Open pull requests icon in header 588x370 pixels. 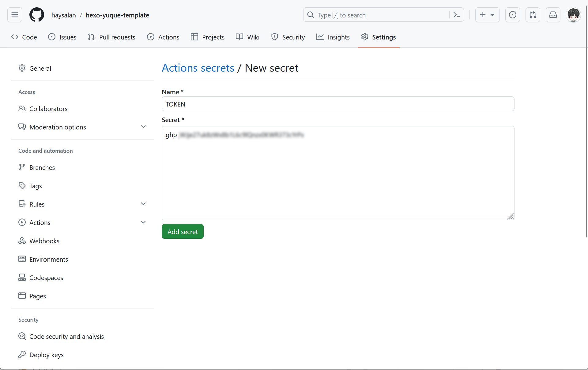[533, 15]
